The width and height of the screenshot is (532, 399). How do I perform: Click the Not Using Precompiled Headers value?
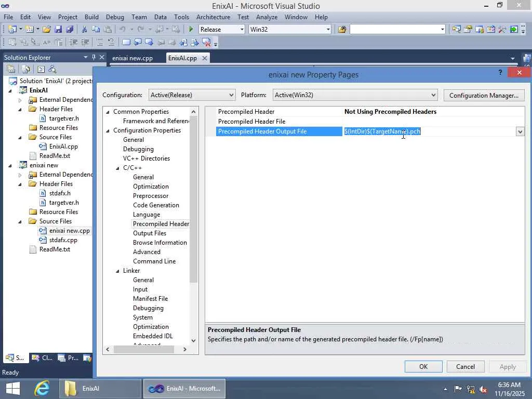390,112
